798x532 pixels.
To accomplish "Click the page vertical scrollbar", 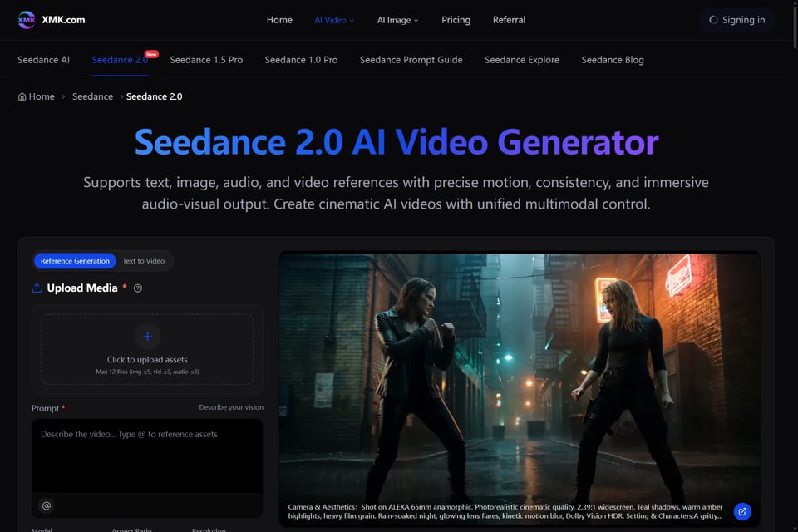I will click(795, 26).
